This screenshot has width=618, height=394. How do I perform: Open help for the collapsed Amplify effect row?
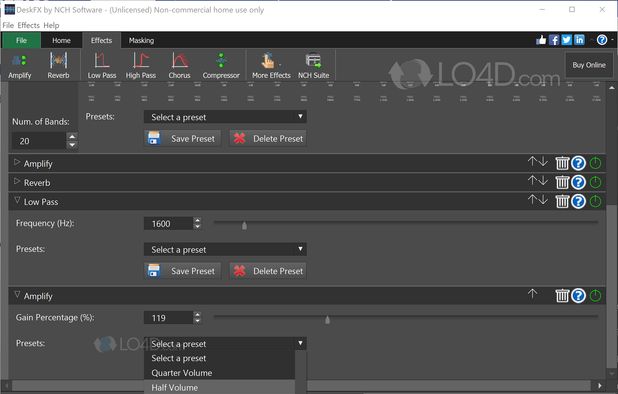579,163
